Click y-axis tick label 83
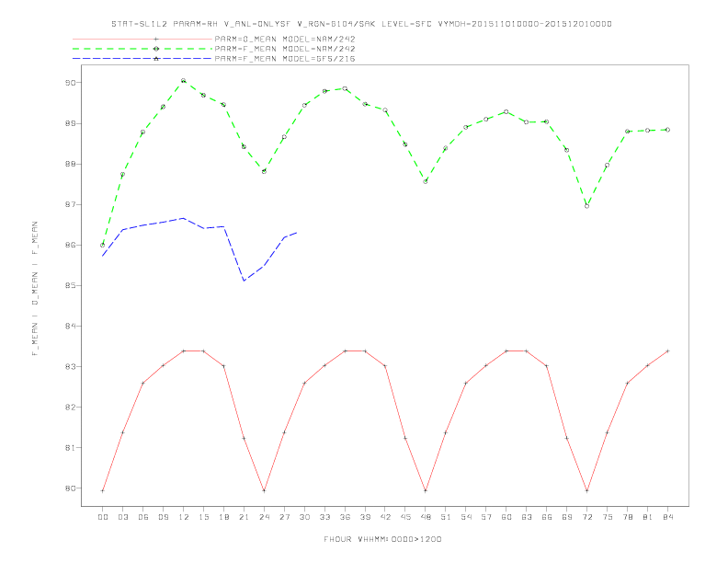Screen dimensions: 728x563 pos(71,366)
